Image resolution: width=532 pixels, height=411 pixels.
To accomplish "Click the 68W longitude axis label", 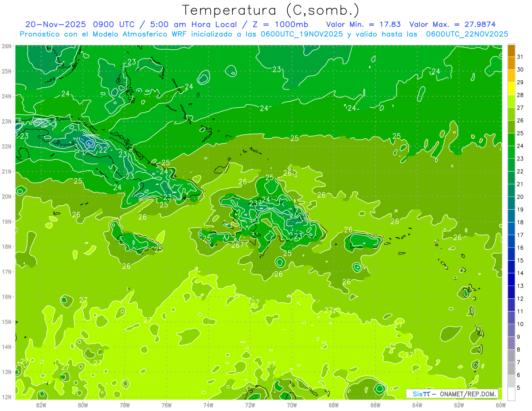I will click(333, 404).
